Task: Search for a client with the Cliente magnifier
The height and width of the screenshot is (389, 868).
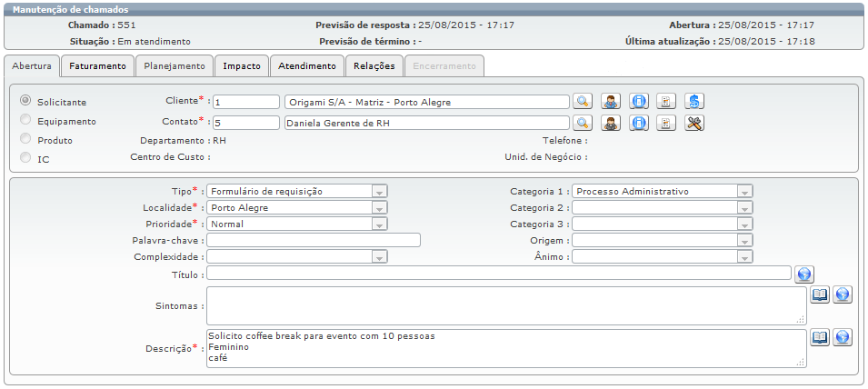Action: (x=583, y=101)
